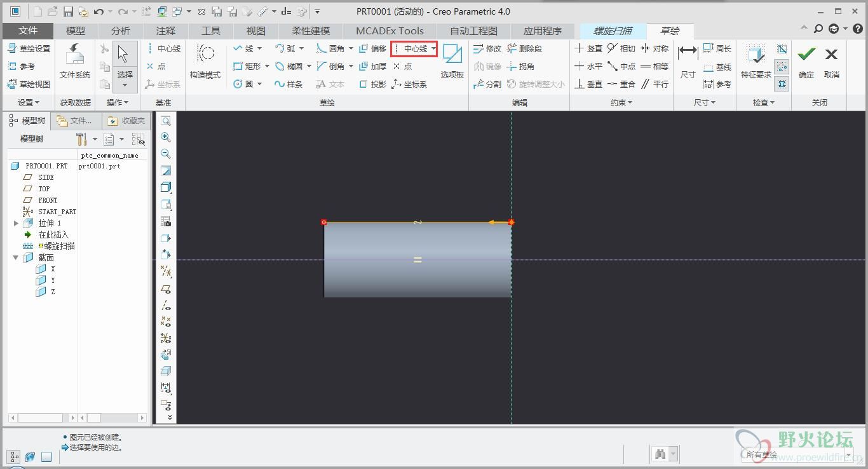Viewport: 868px width, 469px height.
Task: Apply the Tangent (相切) constraint
Action: point(621,48)
